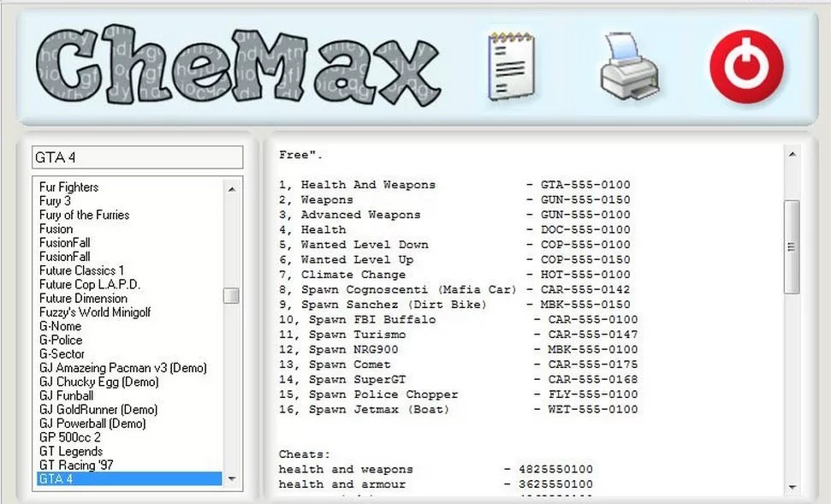This screenshot has width=831, height=504.
Task: Click the game list scrollbar thumb
Action: coord(232,296)
